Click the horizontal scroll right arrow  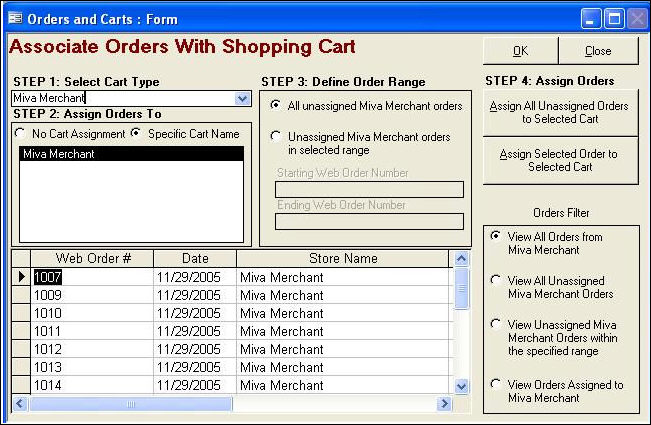pos(444,403)
